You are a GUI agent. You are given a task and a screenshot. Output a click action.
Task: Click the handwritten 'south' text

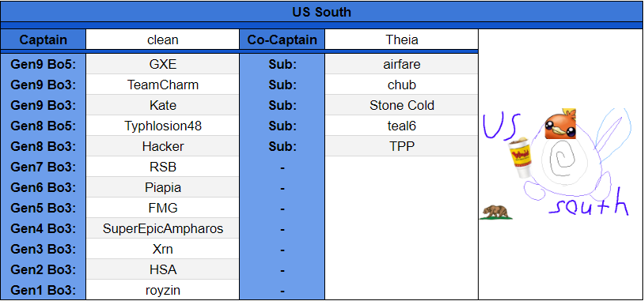coord(589,204)
